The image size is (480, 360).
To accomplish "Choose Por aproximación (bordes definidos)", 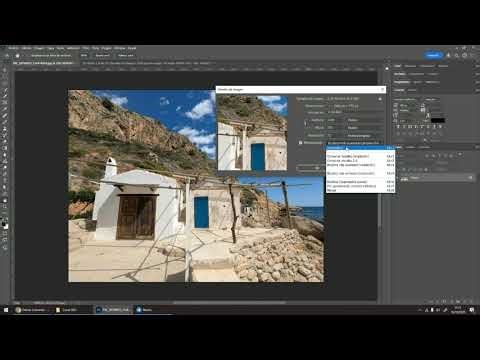I will point(360,186).
